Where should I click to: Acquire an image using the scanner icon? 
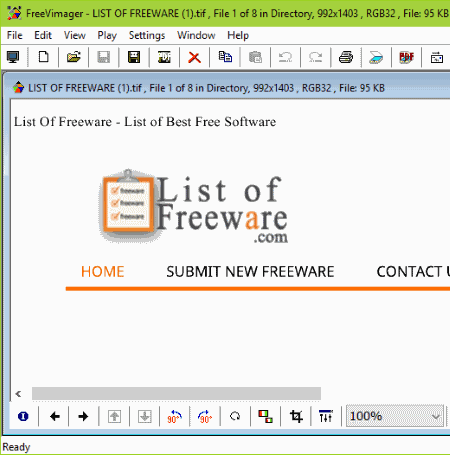pyautogui.click(x=376, y=57)
